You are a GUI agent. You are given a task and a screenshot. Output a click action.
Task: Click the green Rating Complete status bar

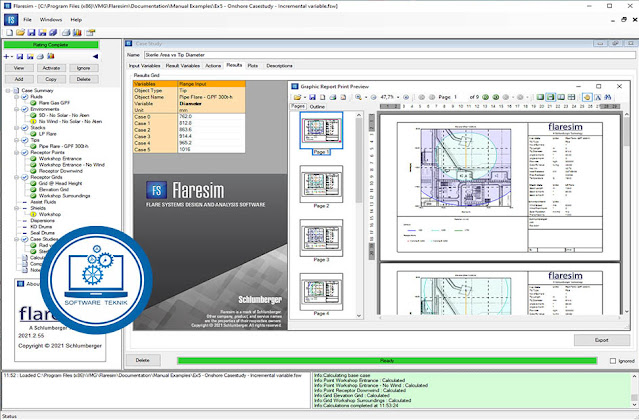pos(51,45)
